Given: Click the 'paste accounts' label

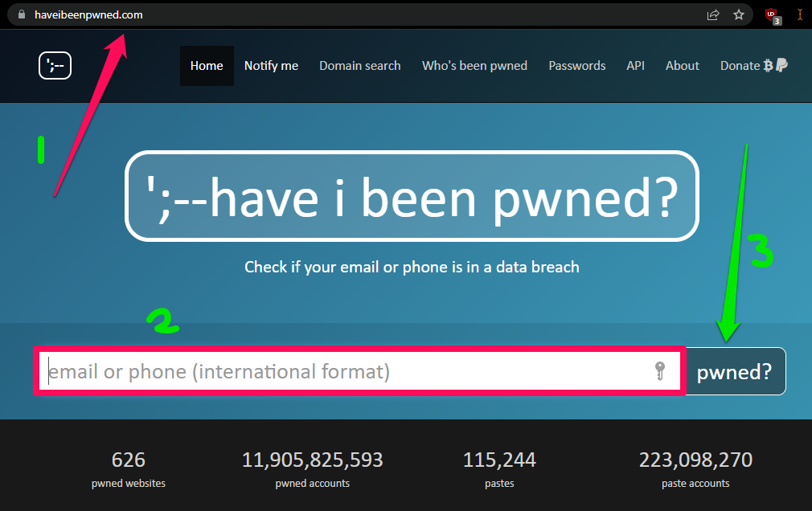Looking at the screenshot, I should [695, 484].
